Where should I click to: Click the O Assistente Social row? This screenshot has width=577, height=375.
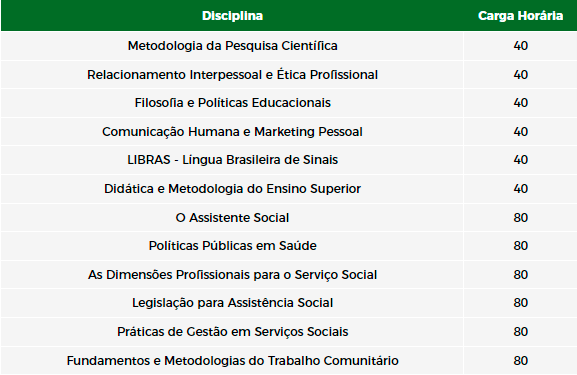[288, 217]
